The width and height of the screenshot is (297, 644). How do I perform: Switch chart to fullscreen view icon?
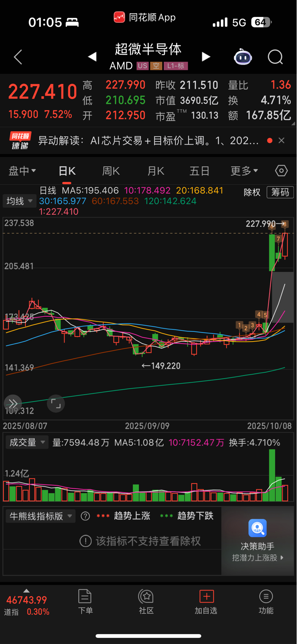coord(56,404)
